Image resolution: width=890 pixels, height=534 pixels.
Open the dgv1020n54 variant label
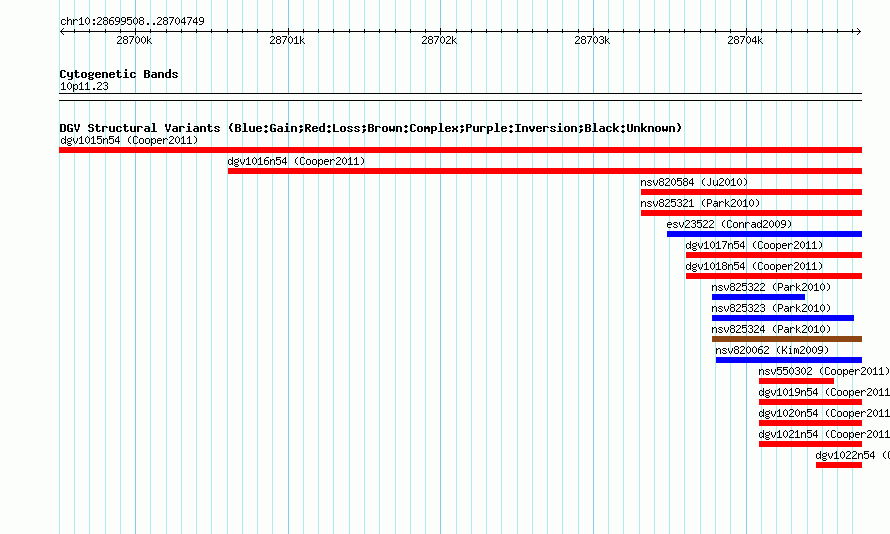pyautogui.click(x=824, y=413)
